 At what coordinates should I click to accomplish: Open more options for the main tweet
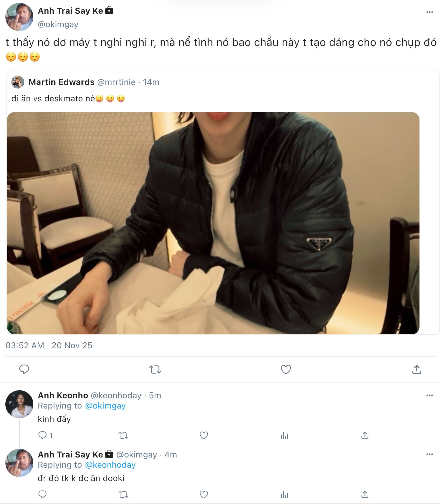(x=429, y=12)
